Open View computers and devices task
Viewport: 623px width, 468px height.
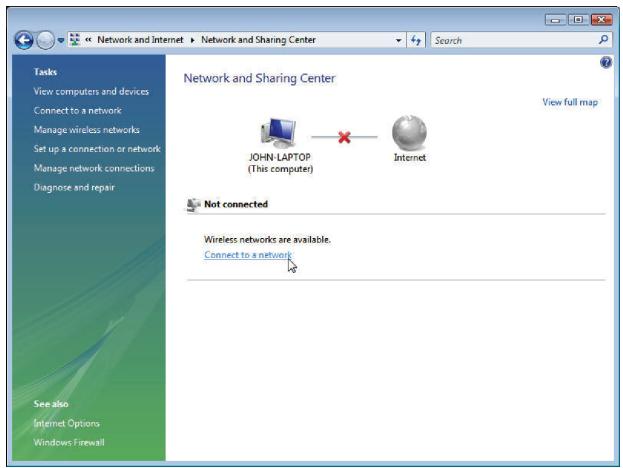tap(91, 91)
